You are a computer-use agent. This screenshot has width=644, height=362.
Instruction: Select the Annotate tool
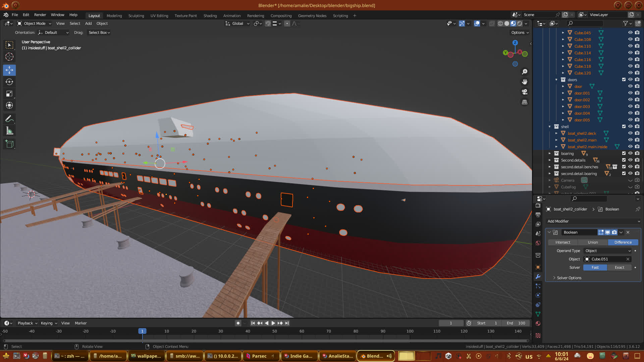click(9, 119)
